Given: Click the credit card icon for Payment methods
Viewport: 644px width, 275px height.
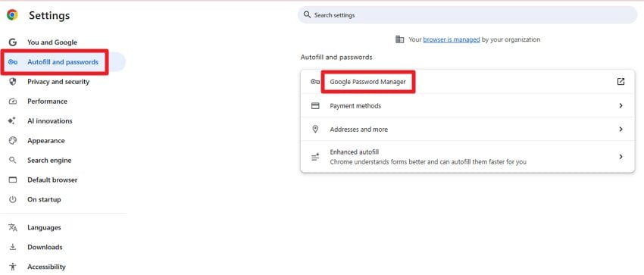Looking at the screenshot, I should click(x=315, y=106).
